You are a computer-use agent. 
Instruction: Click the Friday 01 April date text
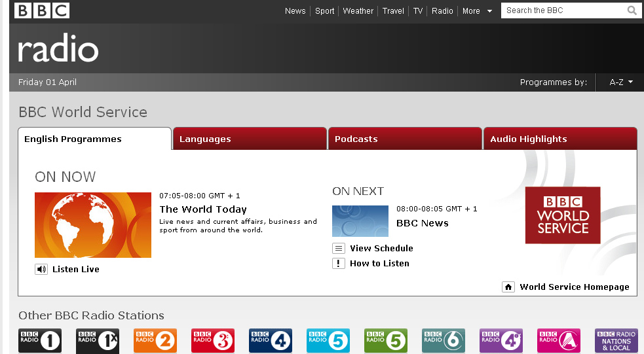47,82
